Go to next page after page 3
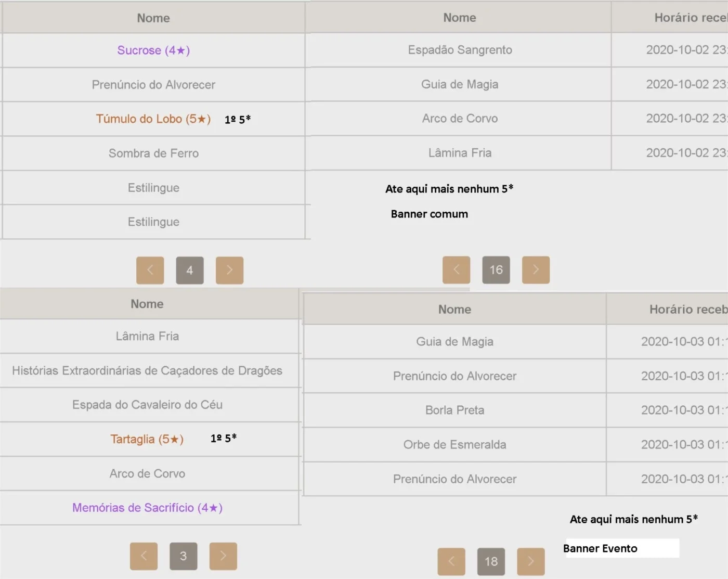The height and width of the screenshot is (579, 728). point(223,556)
